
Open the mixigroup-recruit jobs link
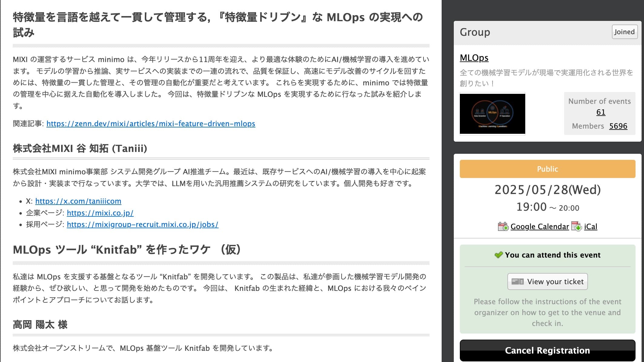(x=143, y=224)
